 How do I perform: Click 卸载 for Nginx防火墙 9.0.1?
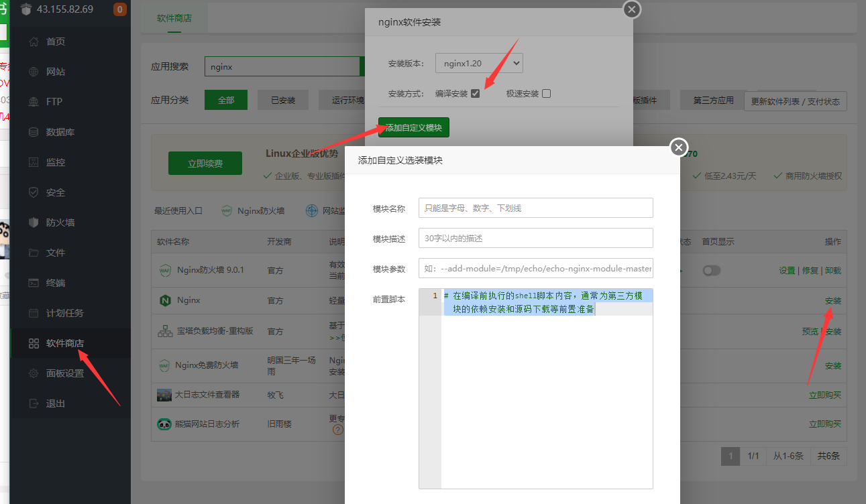click(833, 271)
